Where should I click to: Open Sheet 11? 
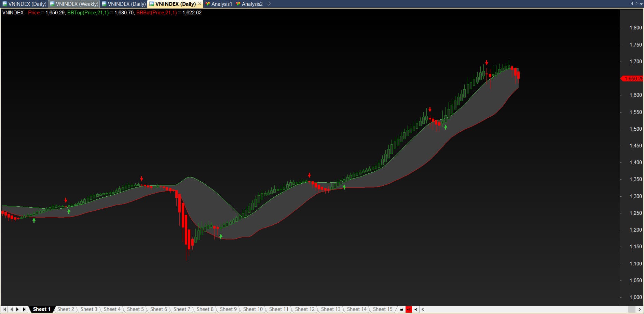[x=279, y=309]
